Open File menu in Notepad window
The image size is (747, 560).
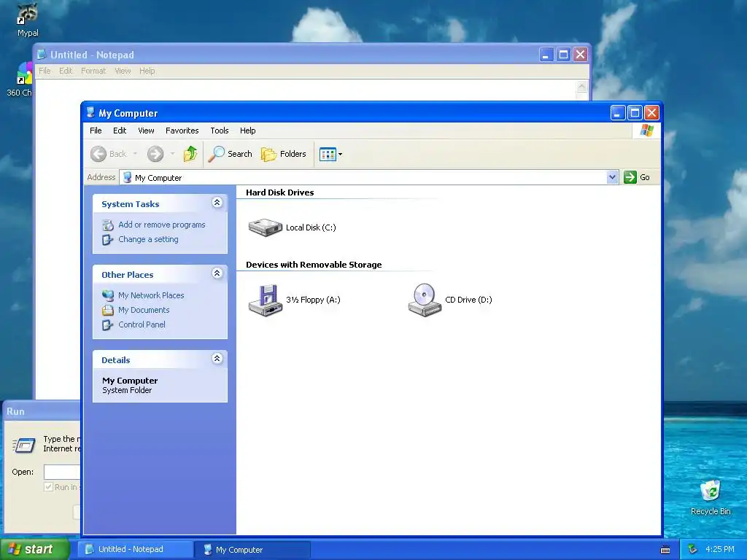pos(44,71)
